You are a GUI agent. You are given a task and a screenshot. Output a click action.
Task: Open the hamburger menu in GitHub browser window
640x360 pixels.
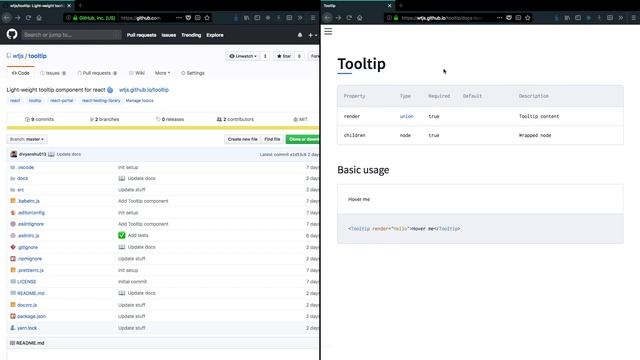313,18
